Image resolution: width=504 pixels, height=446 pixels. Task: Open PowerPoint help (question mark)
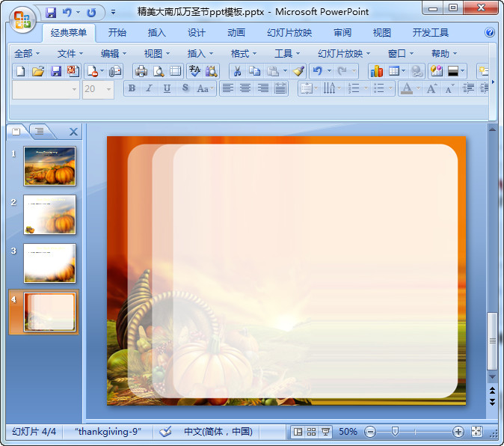[x=490, y=32]
